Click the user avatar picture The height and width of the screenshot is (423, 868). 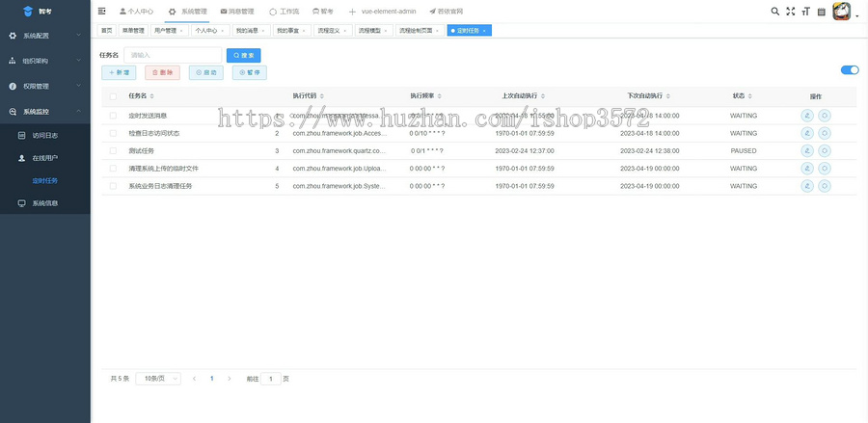[x=841, y=11]
